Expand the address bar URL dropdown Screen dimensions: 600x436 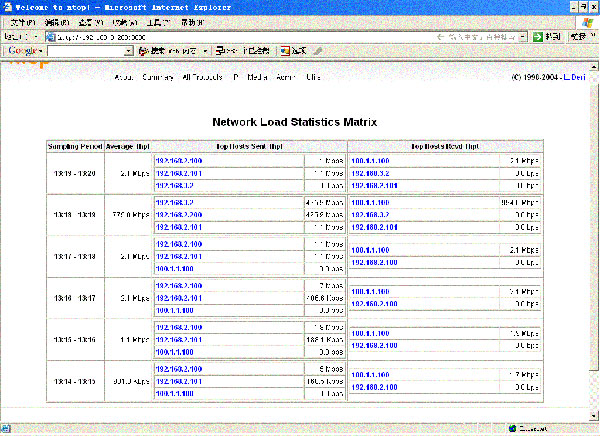click(523, 37)
